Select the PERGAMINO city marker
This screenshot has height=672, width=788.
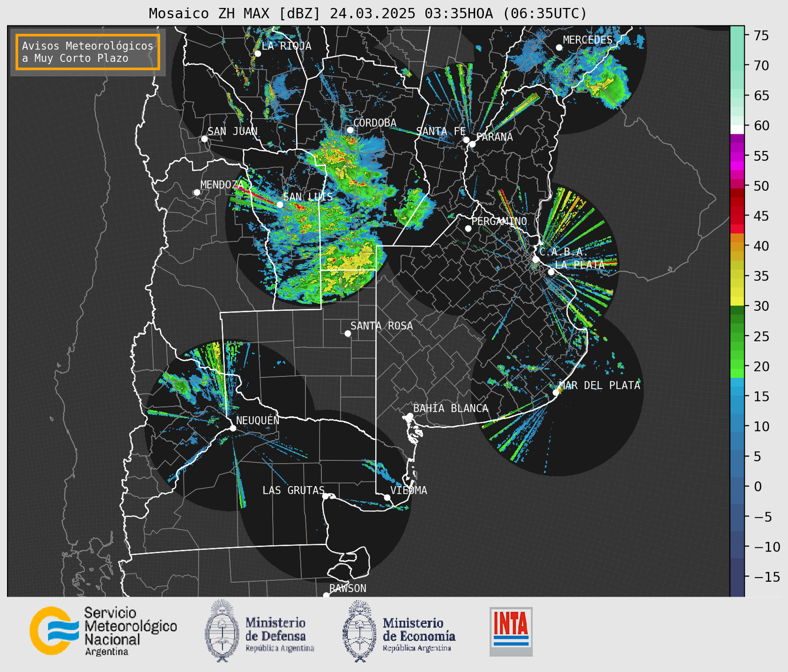click(468, 229)
